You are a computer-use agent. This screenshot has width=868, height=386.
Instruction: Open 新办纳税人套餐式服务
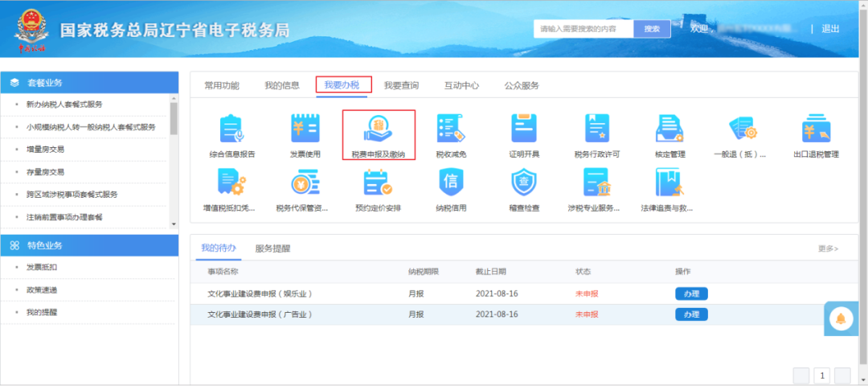64,104
